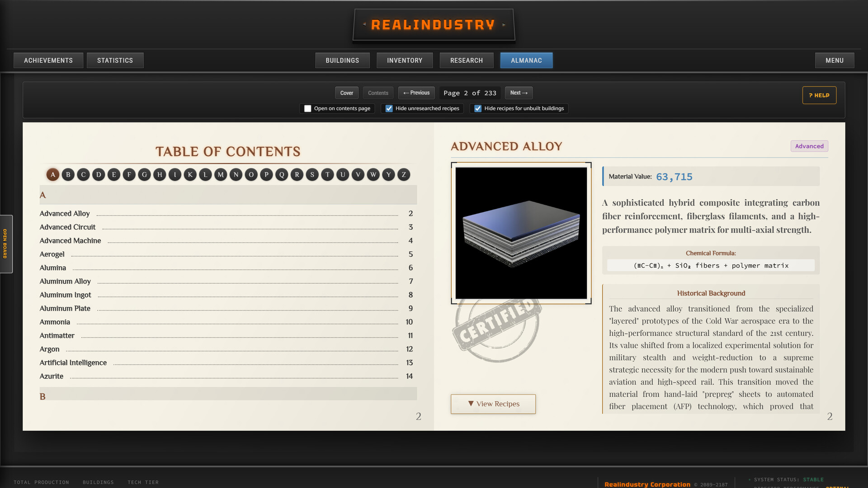Click the Realindustry Corporation footer text
The width and height of the screenshot is (868, 488).
coord(647,484)
